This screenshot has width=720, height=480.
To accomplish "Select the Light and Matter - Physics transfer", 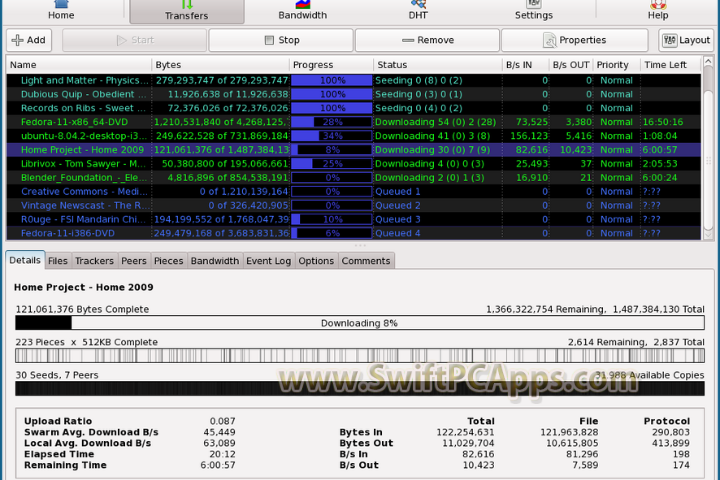I will [354, 80].
